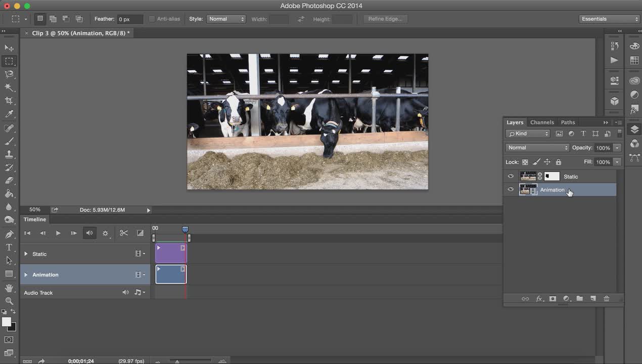Add a layer mask from Layers panel
Viewport: 642px width, 364px height.
[x=553, y=299]
